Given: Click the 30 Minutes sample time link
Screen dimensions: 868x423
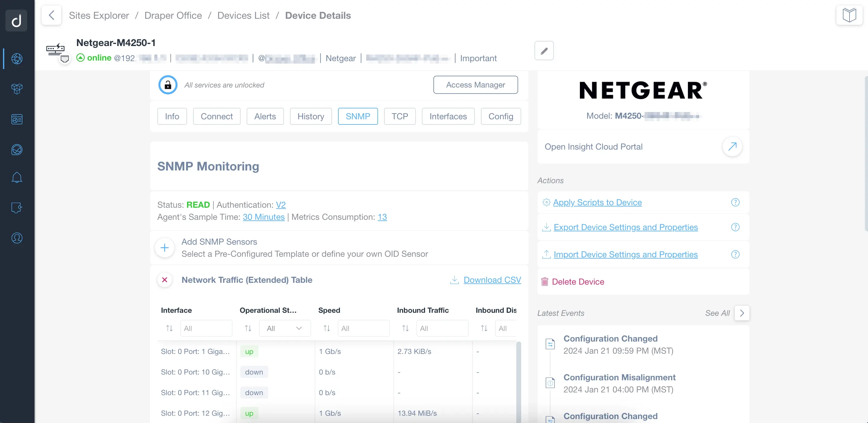Looking at the screenshot, I should pyautogui.click(x=264, y=217).
